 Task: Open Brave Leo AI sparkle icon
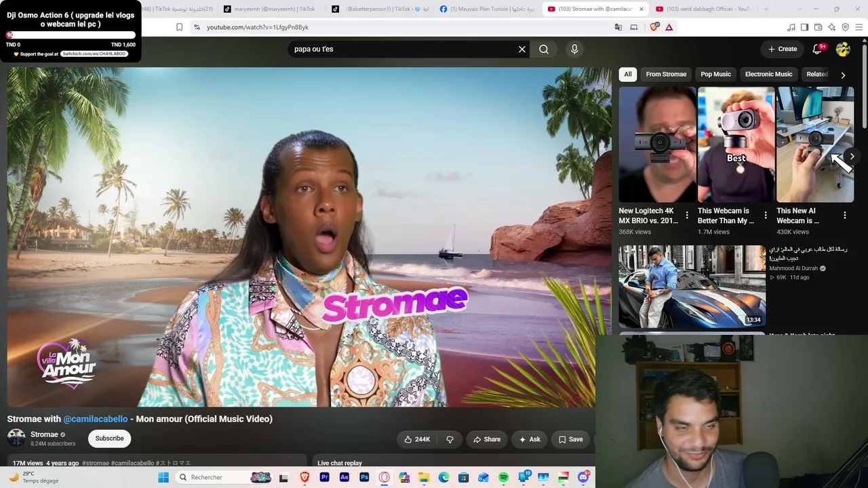click(831, 27)
